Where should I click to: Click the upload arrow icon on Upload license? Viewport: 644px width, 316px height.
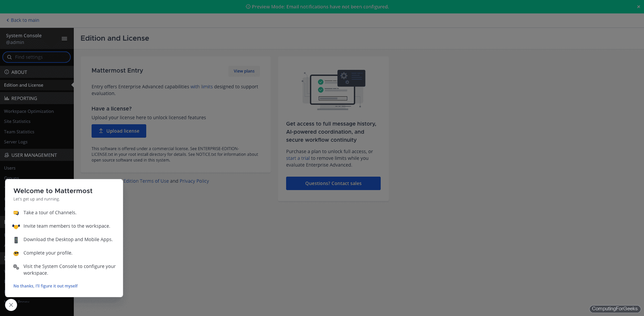tap(101, 131)
